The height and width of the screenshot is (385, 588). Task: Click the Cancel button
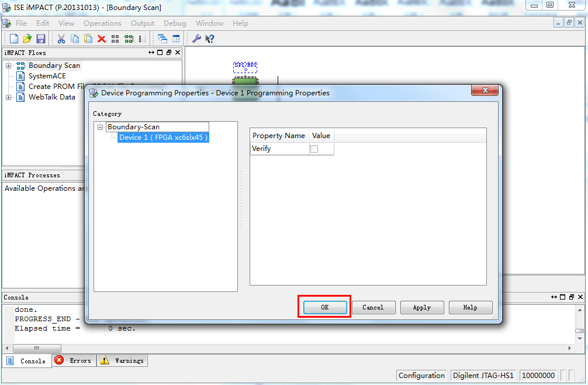pos(373,307)
